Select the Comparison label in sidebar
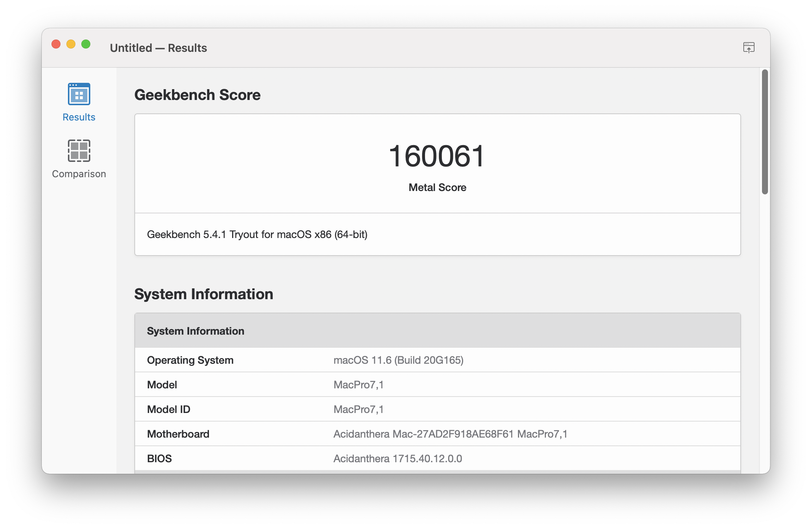The image size is (812, 529). click(x=79, y=174)
